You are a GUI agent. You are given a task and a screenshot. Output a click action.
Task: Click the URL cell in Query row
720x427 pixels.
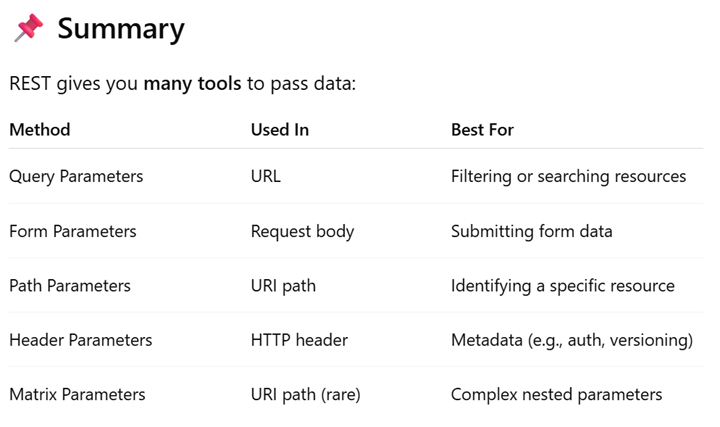pyautogui.click(x=266, y=176)
